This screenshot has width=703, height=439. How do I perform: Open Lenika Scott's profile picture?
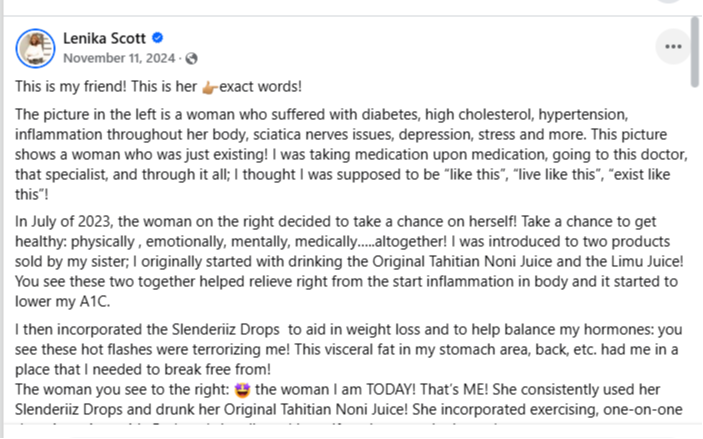(36, 47)
